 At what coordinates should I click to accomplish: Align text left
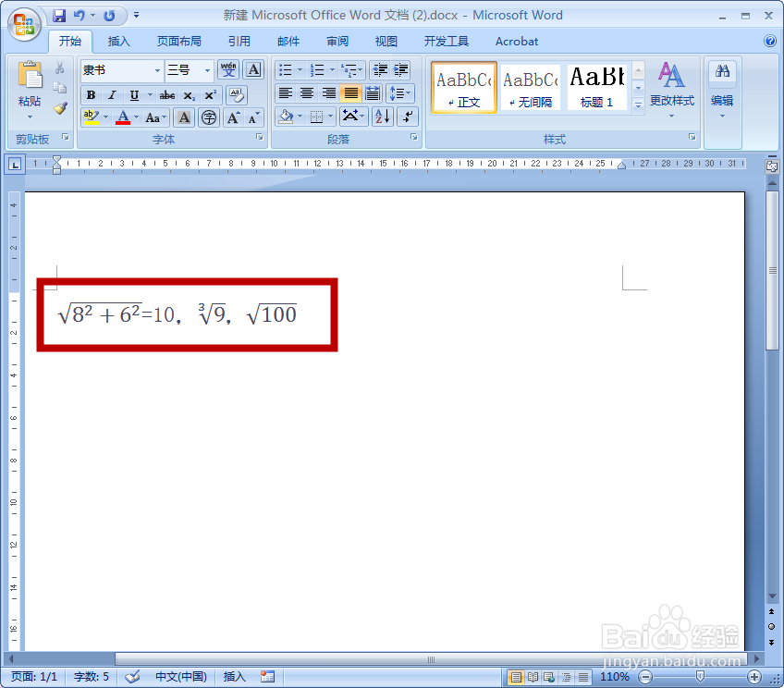(x=286, y=93)
